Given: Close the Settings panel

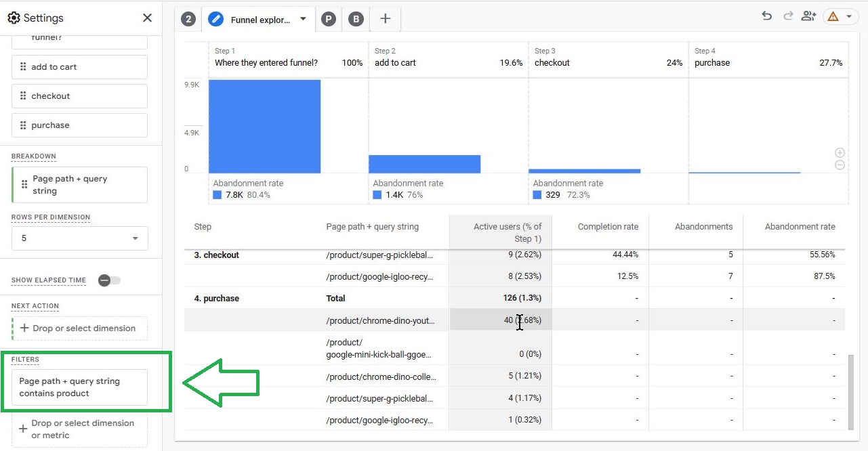Looking at the screenshot, I should 147,18.
